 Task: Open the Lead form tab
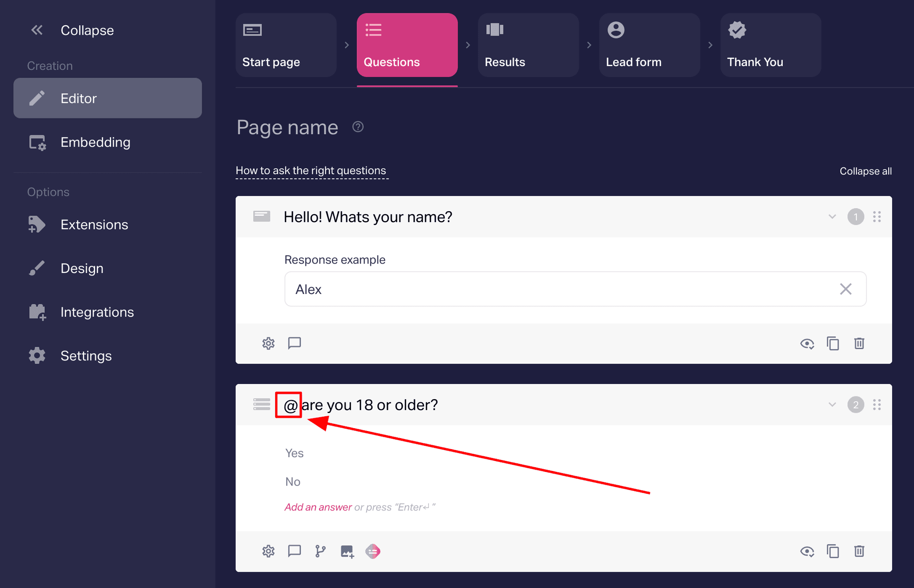(649, 45)
